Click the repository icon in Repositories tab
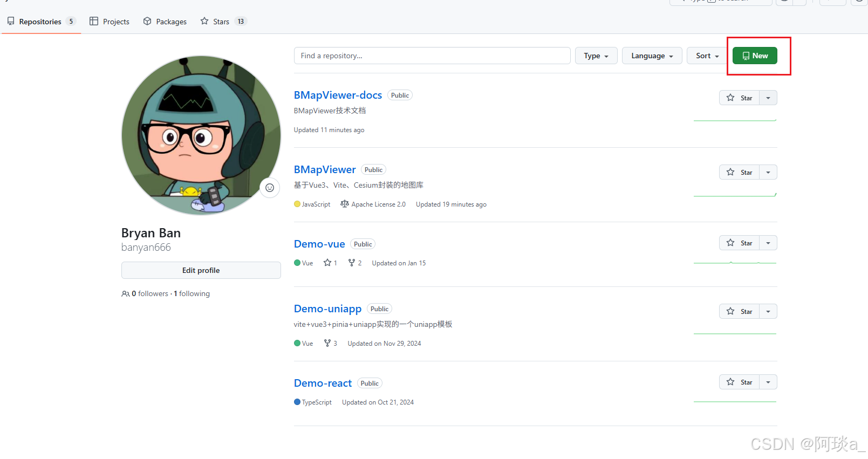Image resolution: width=868 pixels, height=459 pixels. tap(11, 21)
